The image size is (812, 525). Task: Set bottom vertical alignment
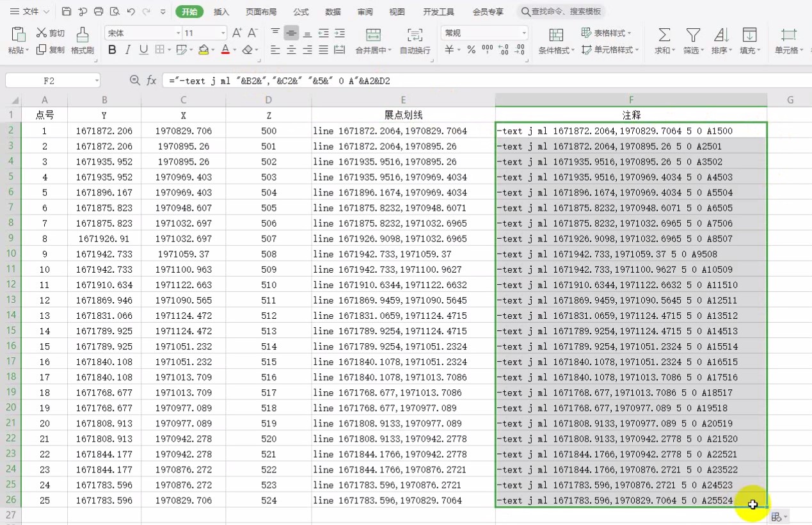[x=308, y=33]
